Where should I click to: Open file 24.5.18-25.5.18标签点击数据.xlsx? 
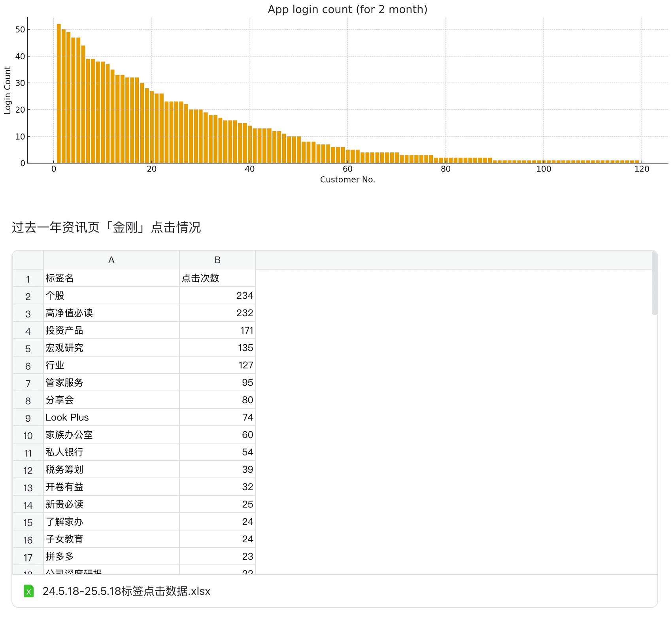pos(126,591)
